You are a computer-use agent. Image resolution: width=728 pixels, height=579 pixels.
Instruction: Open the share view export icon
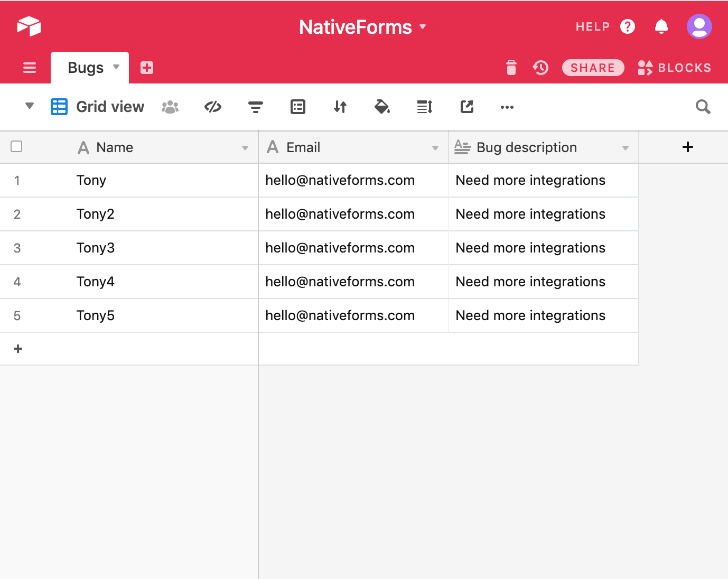(x=467, y=107)
